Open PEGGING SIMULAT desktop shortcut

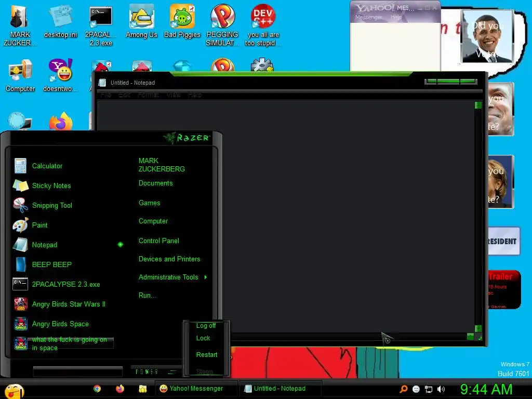coord(222,25)
